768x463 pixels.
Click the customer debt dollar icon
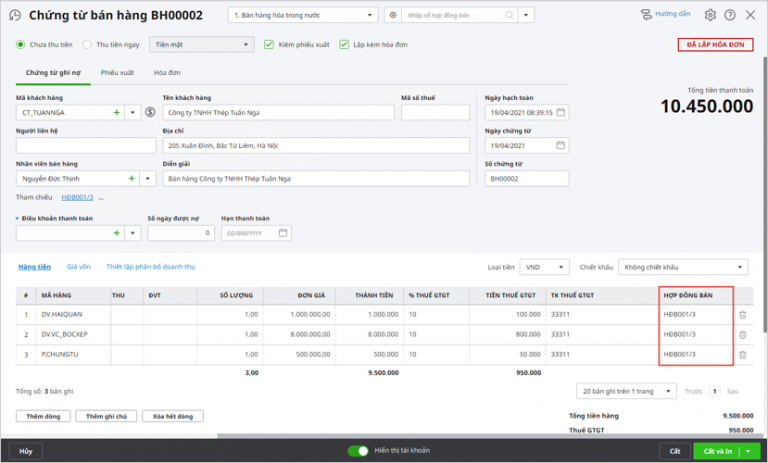tap(150, 112)
